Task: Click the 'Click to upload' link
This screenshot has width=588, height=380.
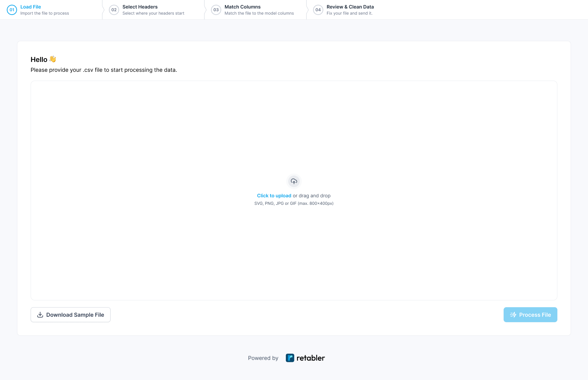Action: coord(274,196)
